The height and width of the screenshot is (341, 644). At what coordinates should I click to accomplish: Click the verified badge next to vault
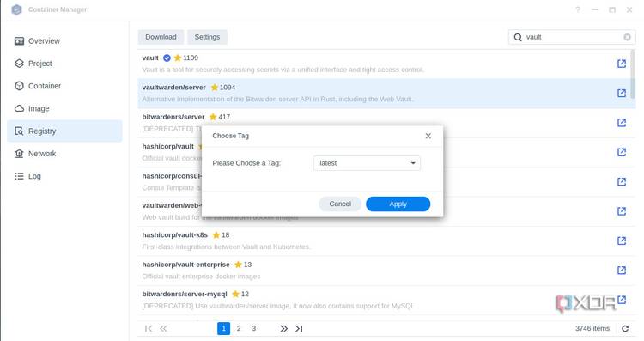pos(167,58)
